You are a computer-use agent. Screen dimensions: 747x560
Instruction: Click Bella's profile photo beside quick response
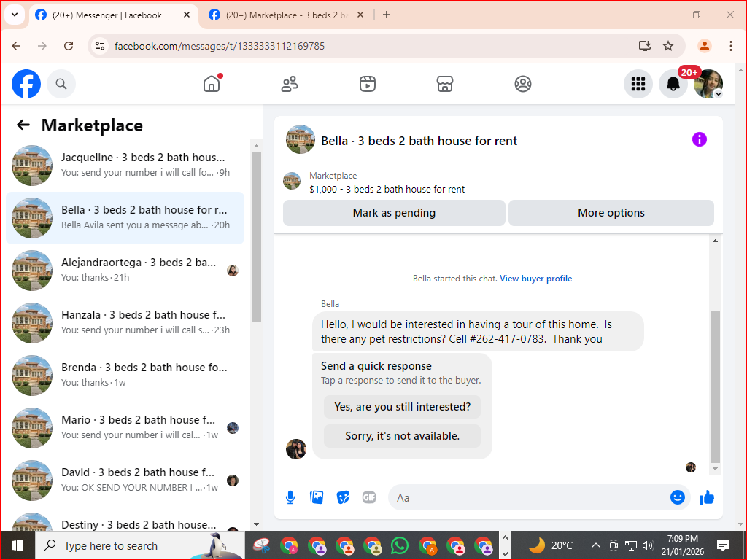[x=296, y=449]
